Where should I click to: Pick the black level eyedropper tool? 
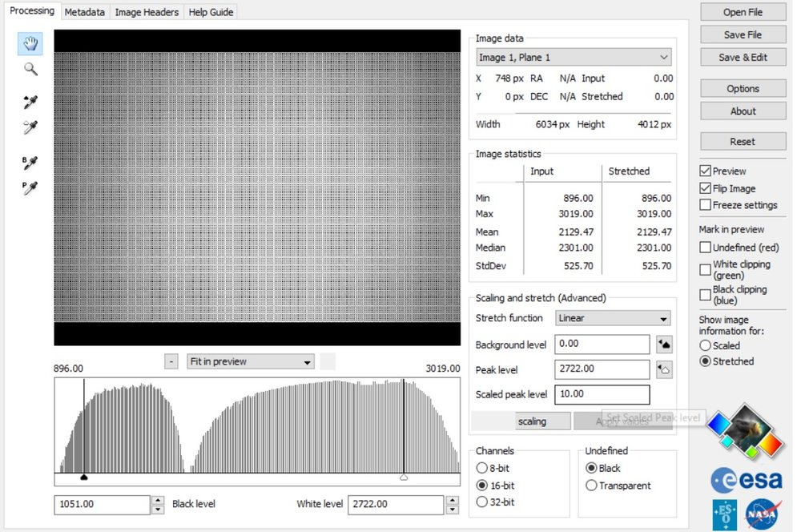pos(30,102)
